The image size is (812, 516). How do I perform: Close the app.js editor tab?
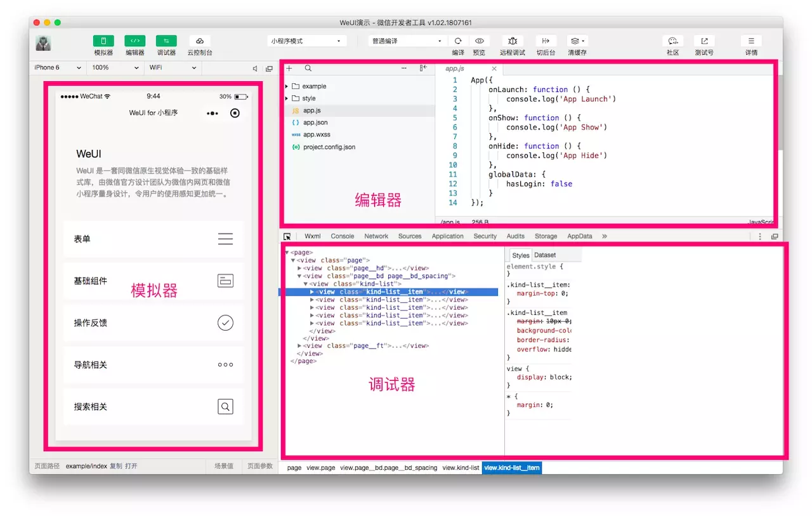[x=494, y=69]
